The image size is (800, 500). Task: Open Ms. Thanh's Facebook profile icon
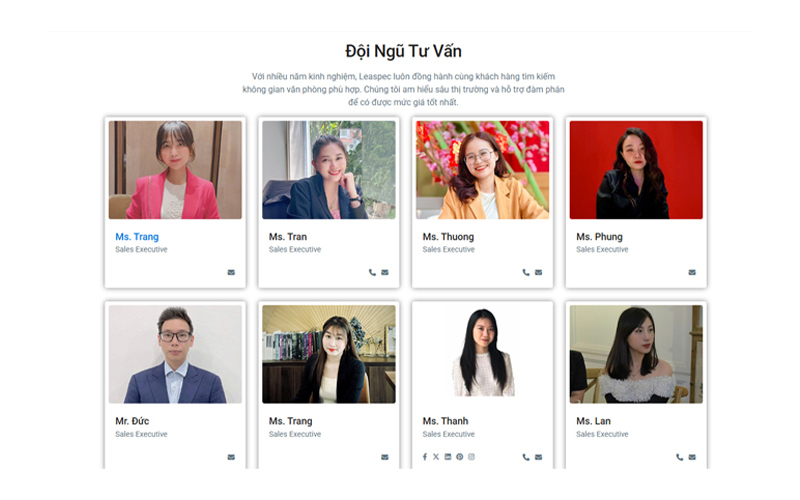point(424,457)
